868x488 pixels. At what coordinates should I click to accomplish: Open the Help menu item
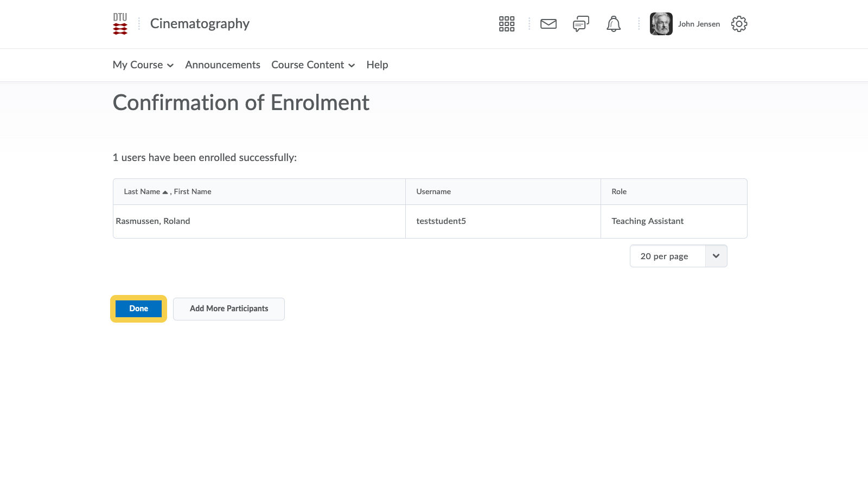pos(377,65)
